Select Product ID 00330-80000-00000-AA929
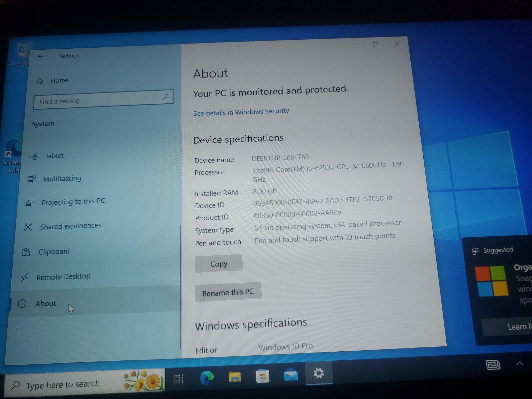Screen dimensions: 532x399 (x=297, y=214)
